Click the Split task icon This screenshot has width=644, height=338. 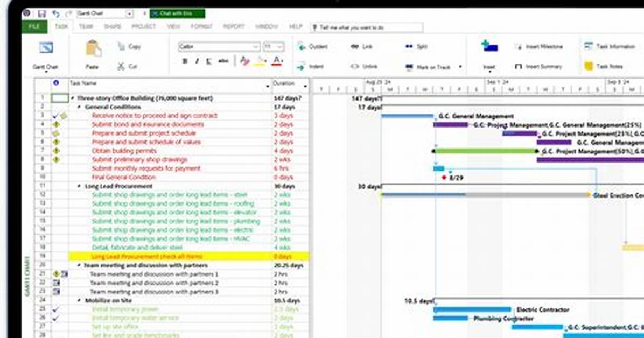pos(409,46)
